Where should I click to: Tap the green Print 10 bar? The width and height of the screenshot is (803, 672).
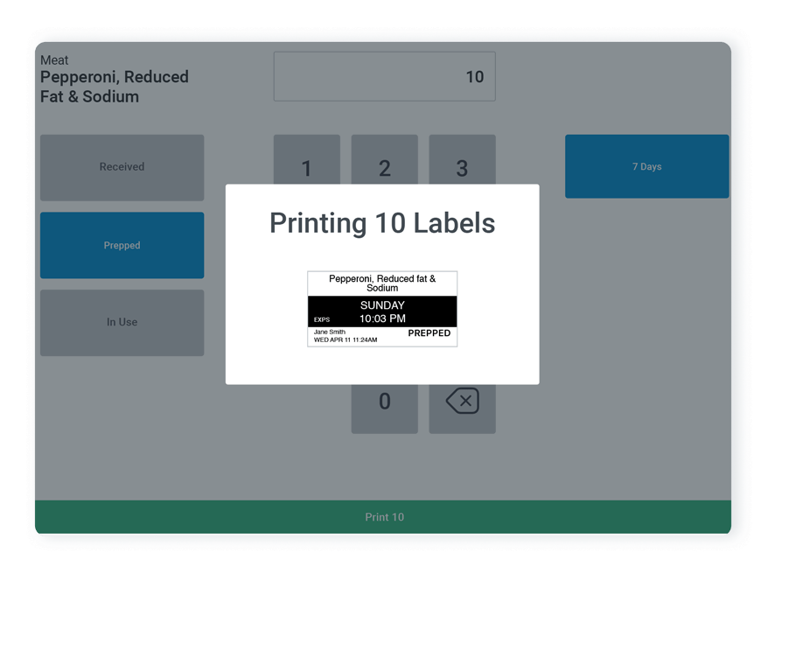[384, 517]
